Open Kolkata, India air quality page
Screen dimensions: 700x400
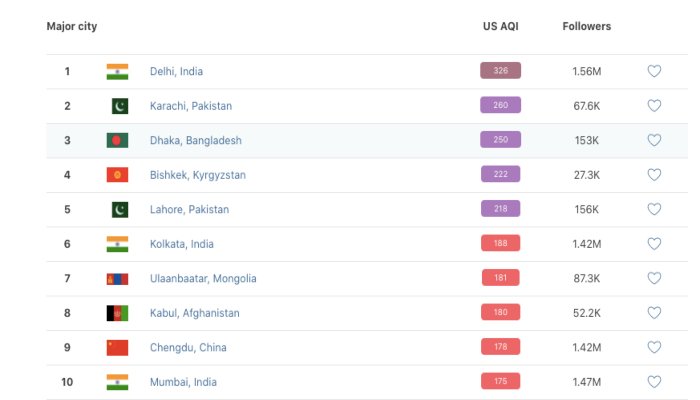tap(180, 244)
